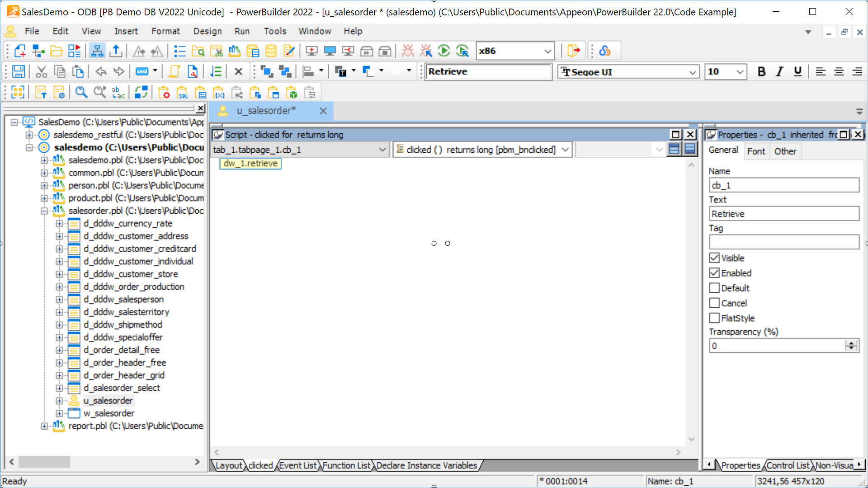Open the To-Do List toolbar icon
This screenshot has width=868, height=488.
[180, 51]
